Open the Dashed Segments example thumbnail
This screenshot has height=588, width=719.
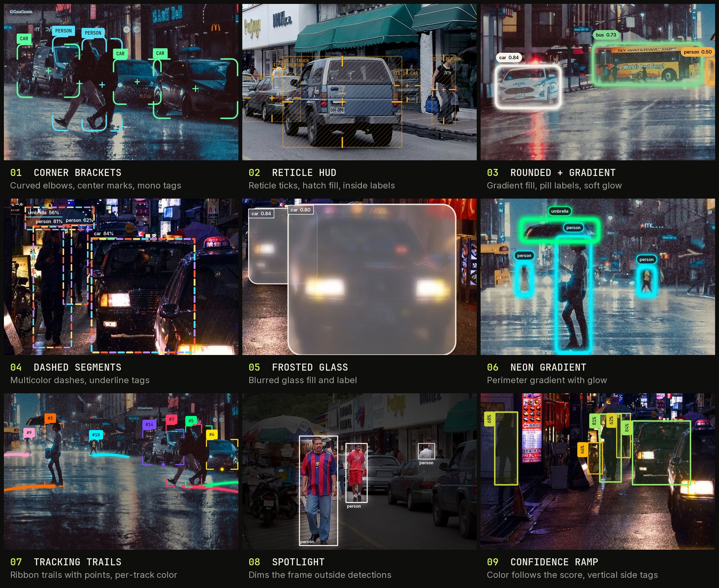click(x=121, y=277)
